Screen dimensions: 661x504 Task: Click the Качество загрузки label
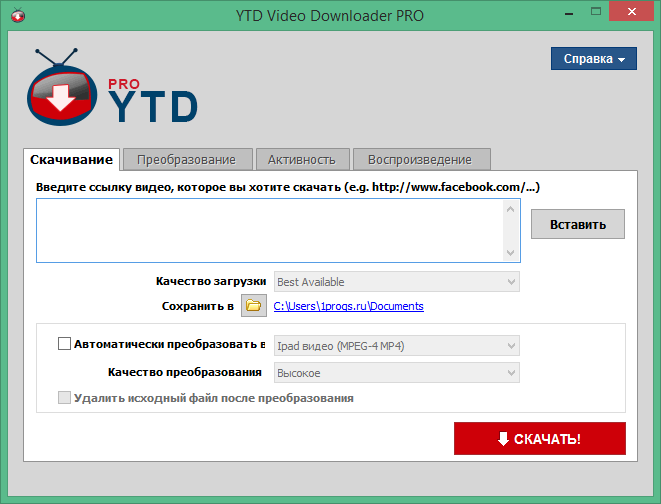(x=211, y=281)
